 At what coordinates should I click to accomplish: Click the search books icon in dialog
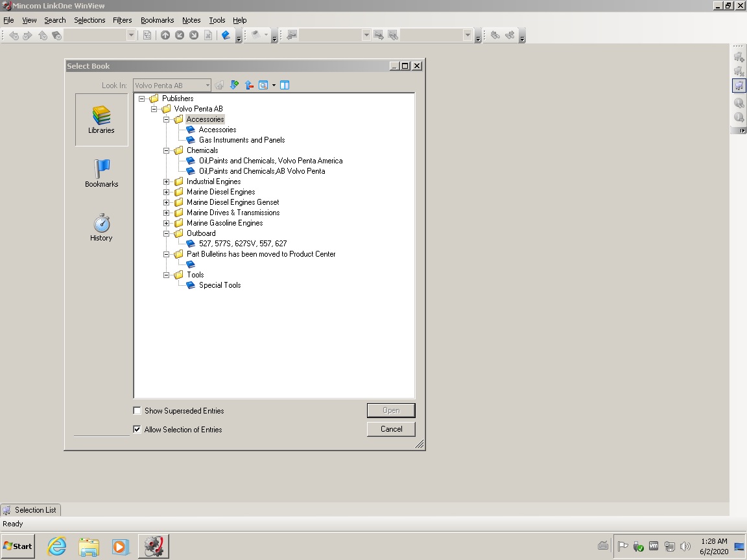[x=263, y=85]
